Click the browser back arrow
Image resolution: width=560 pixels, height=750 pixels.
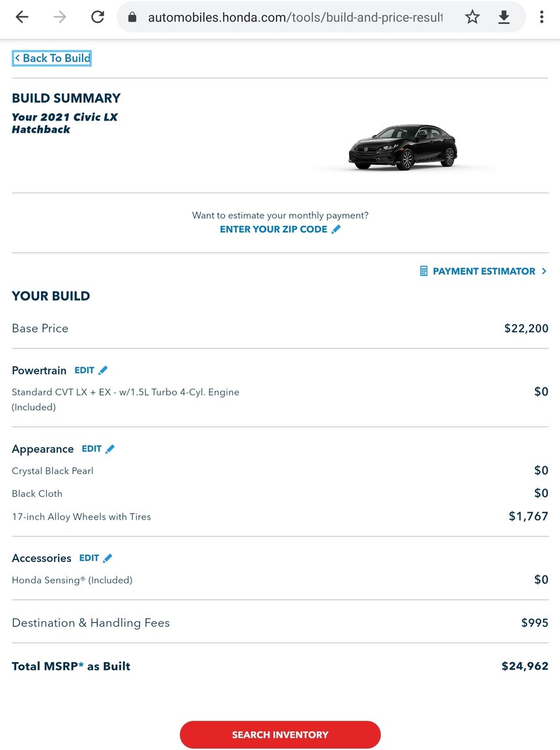pos(22,18)
